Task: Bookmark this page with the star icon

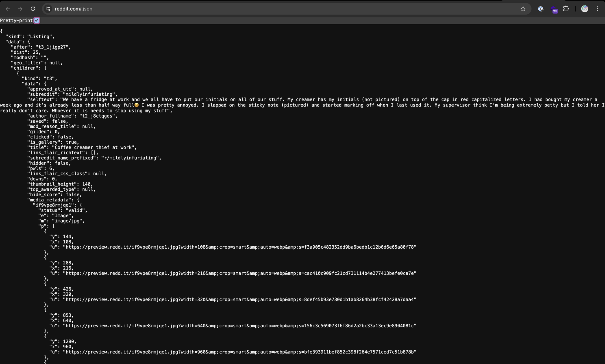Action: point(523,9)
